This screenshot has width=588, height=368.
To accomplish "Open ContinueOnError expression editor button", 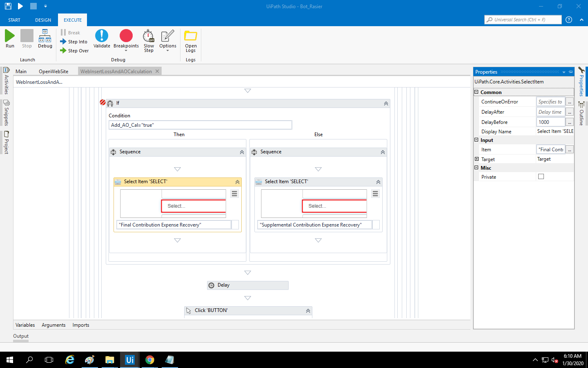I will [570, 102].
